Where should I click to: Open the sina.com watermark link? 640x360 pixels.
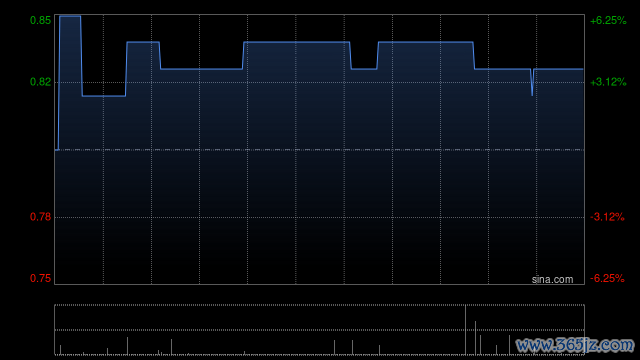click(552, 280)
